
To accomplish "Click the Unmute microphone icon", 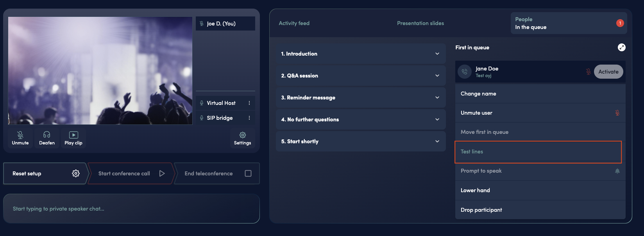I will pyautogui.click(x=20, y=135).
